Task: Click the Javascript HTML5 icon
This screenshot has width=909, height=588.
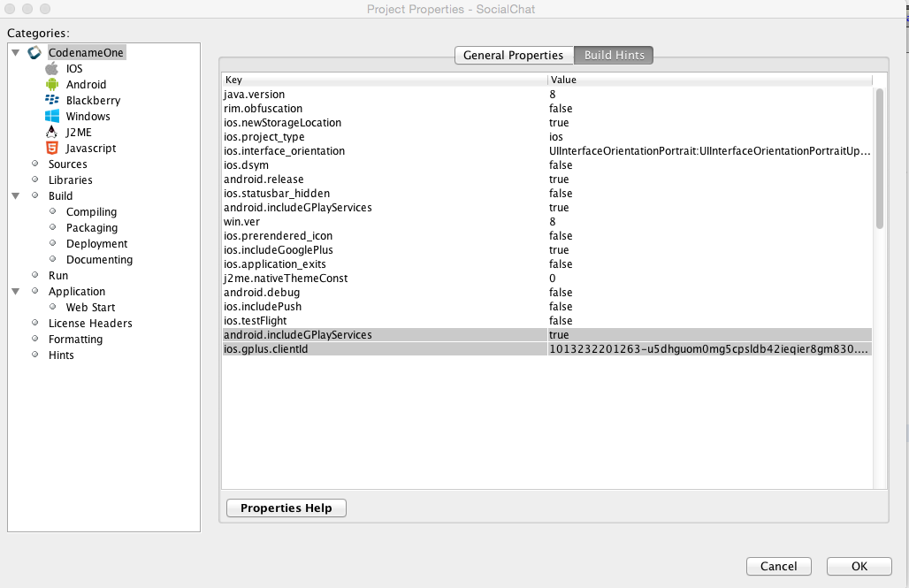Action: [x=51, y=149]
